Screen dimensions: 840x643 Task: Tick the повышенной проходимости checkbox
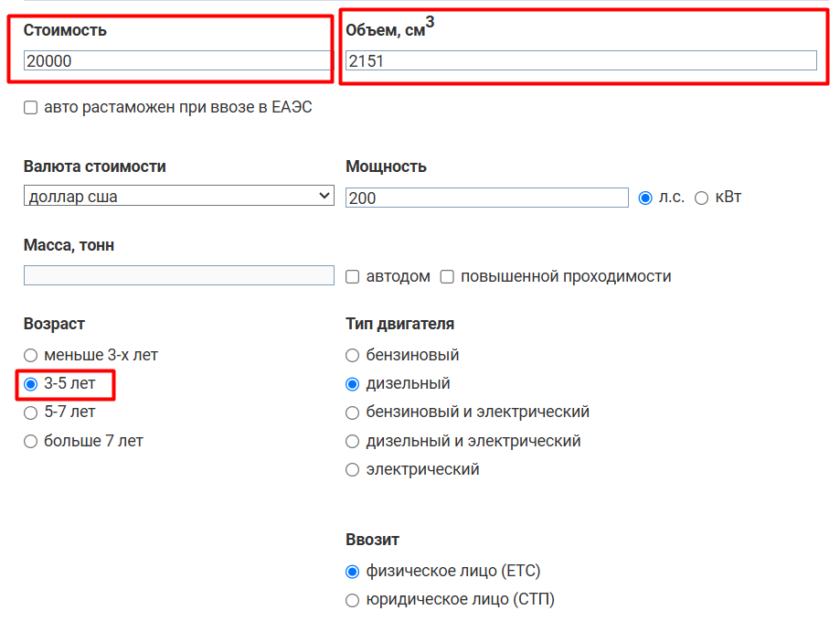pos(447,277)
